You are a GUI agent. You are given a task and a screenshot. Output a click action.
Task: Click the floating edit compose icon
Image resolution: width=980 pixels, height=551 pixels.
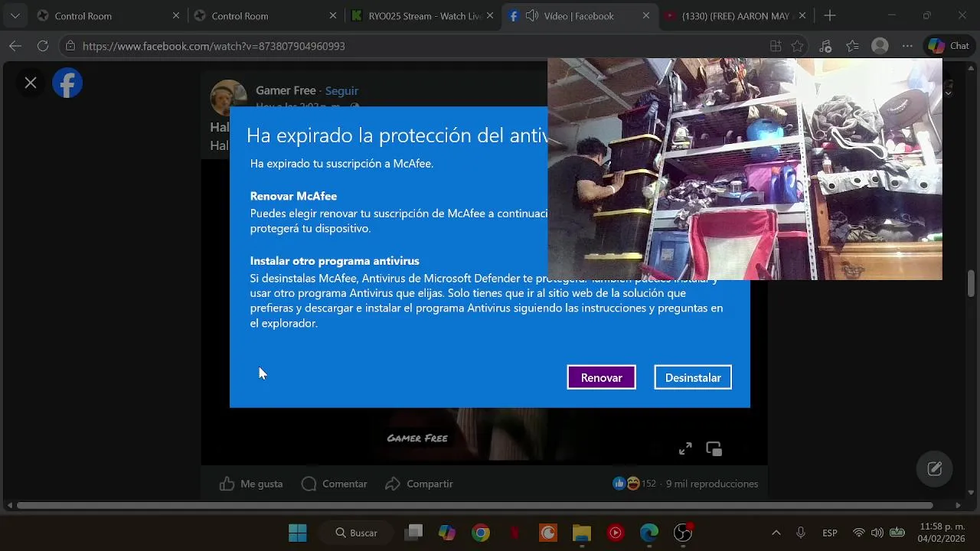tap(935, 469)
